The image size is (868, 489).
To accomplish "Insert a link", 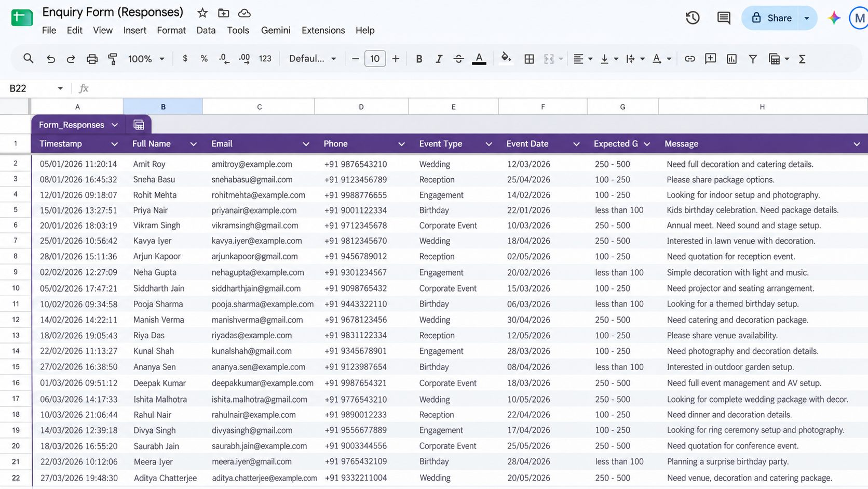I will (x=689, y=59).
